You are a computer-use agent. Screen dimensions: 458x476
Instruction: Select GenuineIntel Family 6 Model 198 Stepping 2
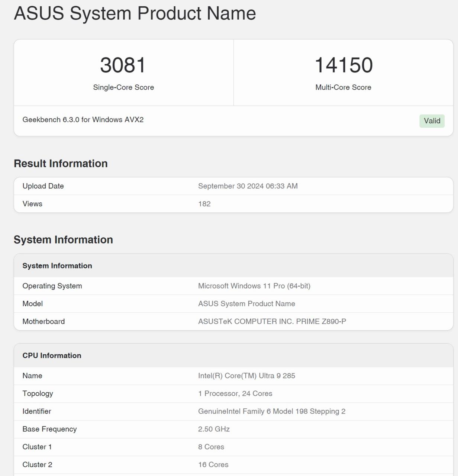click(272, 411)
